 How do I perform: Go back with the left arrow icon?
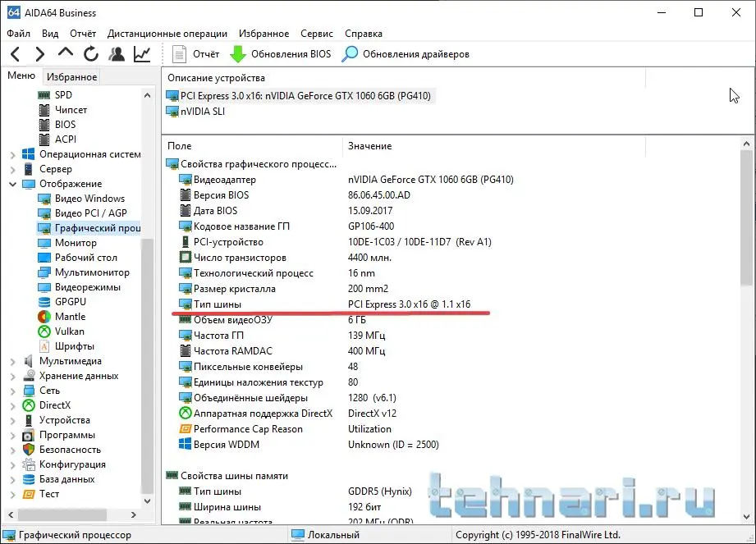15,54
